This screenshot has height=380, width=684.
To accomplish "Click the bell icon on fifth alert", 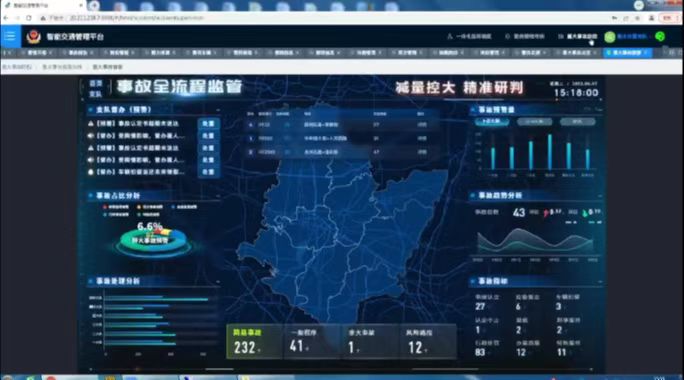I will [91, 172].
